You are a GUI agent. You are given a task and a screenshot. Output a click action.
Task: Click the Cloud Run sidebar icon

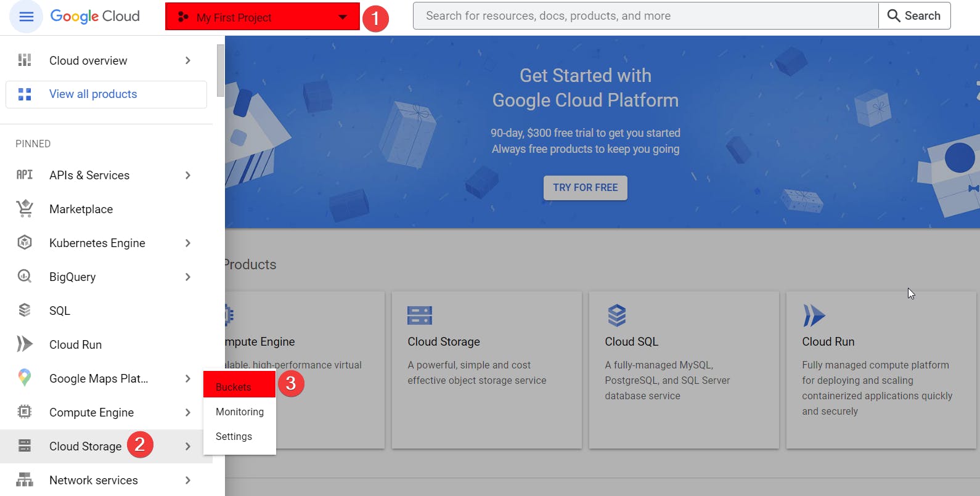tap(25, 344)
